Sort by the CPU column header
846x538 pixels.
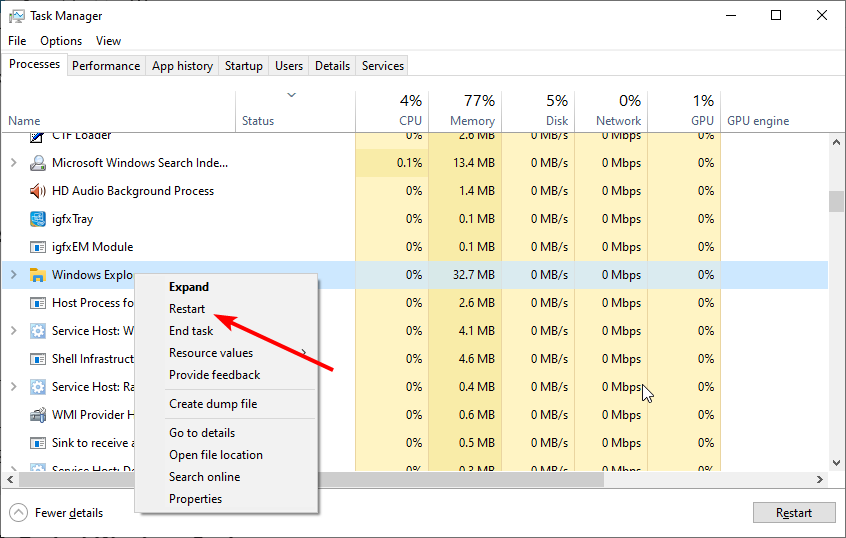(410, 121)
